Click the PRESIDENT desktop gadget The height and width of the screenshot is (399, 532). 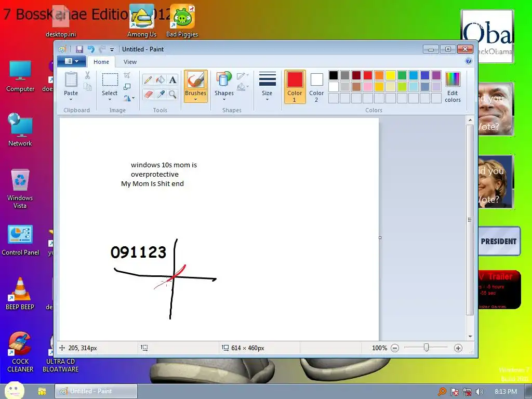click(499, 241)
